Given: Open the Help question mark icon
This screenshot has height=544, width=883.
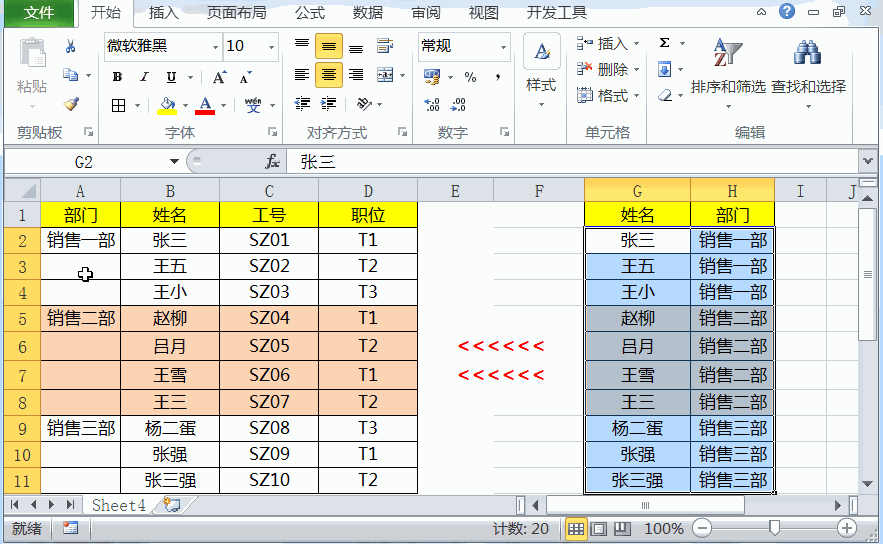Looking at the screenshot, I should 787,11.
